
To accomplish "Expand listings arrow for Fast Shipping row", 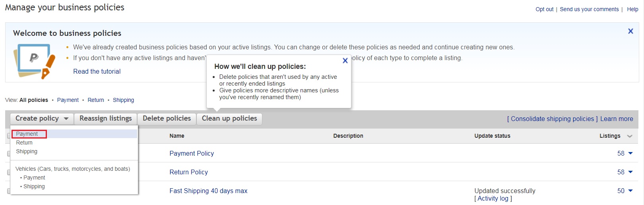I will pos(630,191).
